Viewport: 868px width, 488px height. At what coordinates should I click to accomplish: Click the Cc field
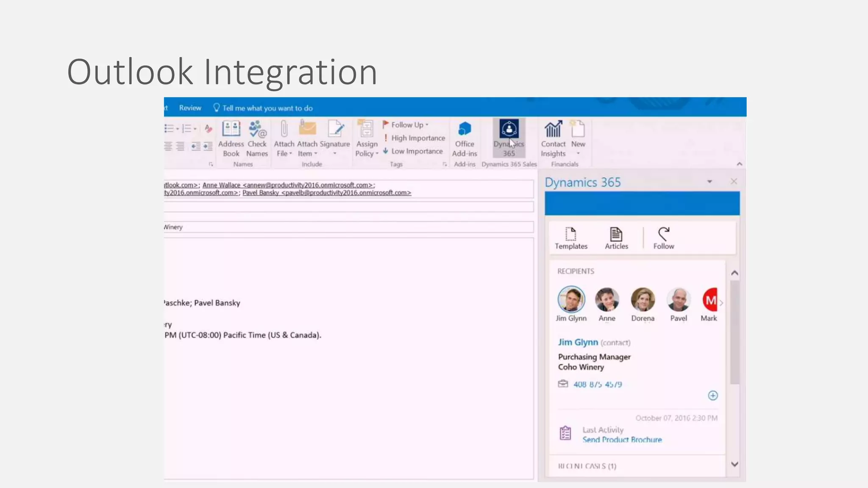pos(348,207)
